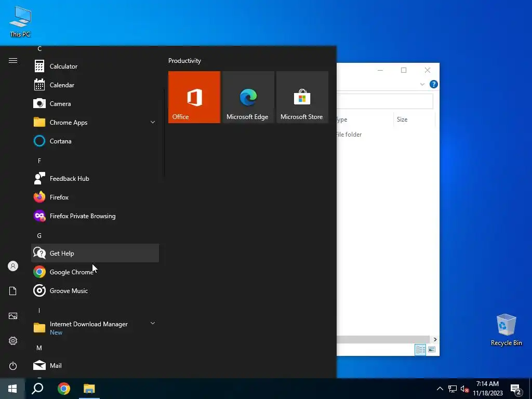
Task: Open the network tray icon
Action: coord(453,389)
